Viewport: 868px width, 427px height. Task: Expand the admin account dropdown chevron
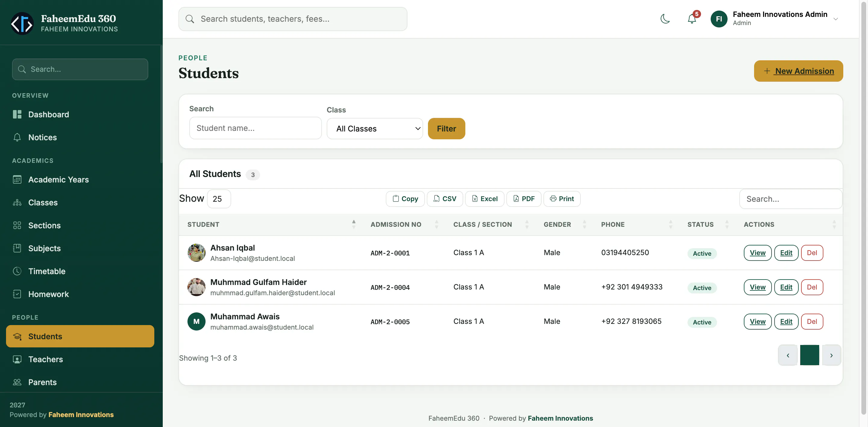tap(836, 19)
